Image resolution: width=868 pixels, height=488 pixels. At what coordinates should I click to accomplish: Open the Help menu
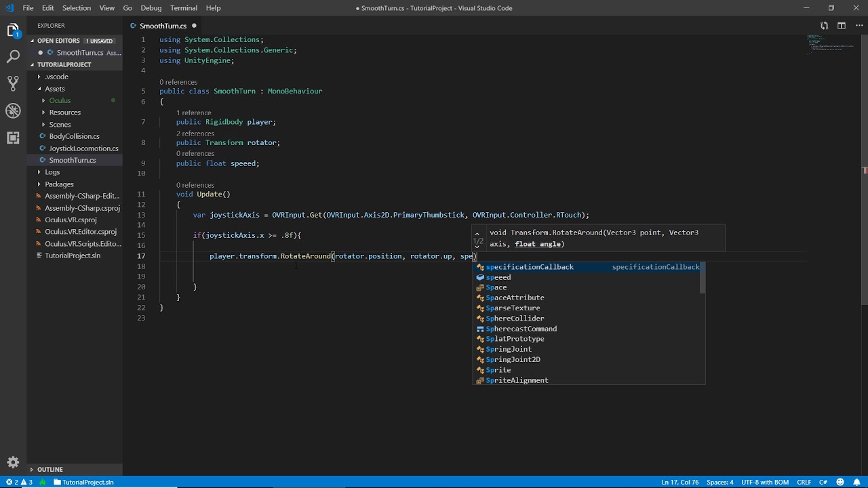(x=213, y=8)
